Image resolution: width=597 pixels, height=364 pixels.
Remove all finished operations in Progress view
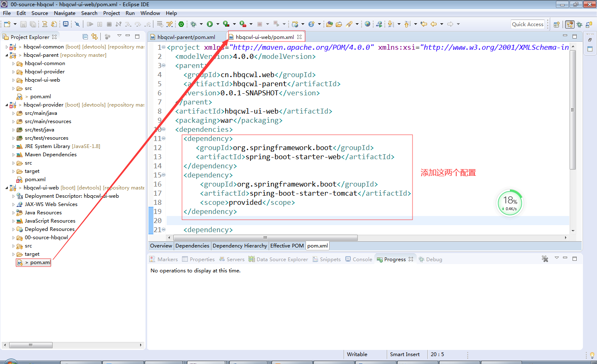[545, 259]
